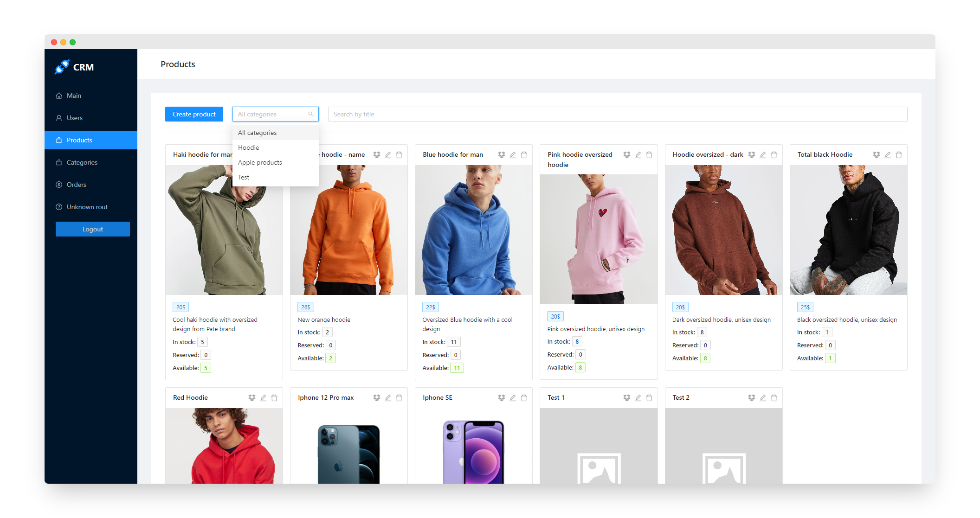
Task: Click the stock boxes icon on Hoodie oversized - dark
Action: [x=751, y=155]
